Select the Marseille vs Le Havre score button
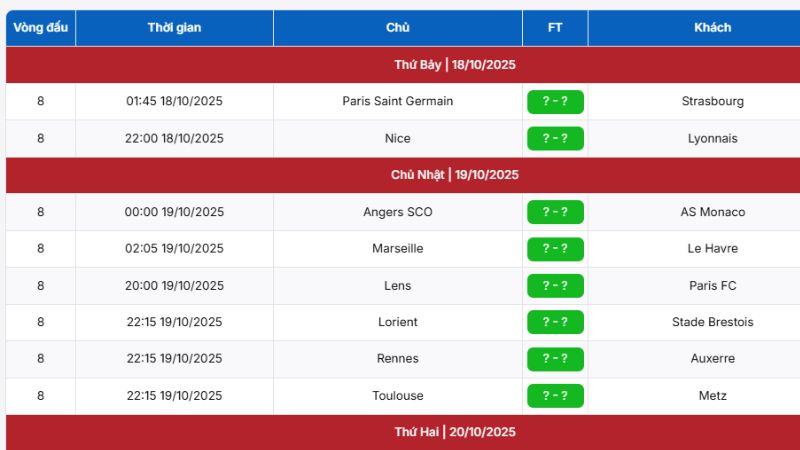800x450 pixels. (x=555, y=248)
